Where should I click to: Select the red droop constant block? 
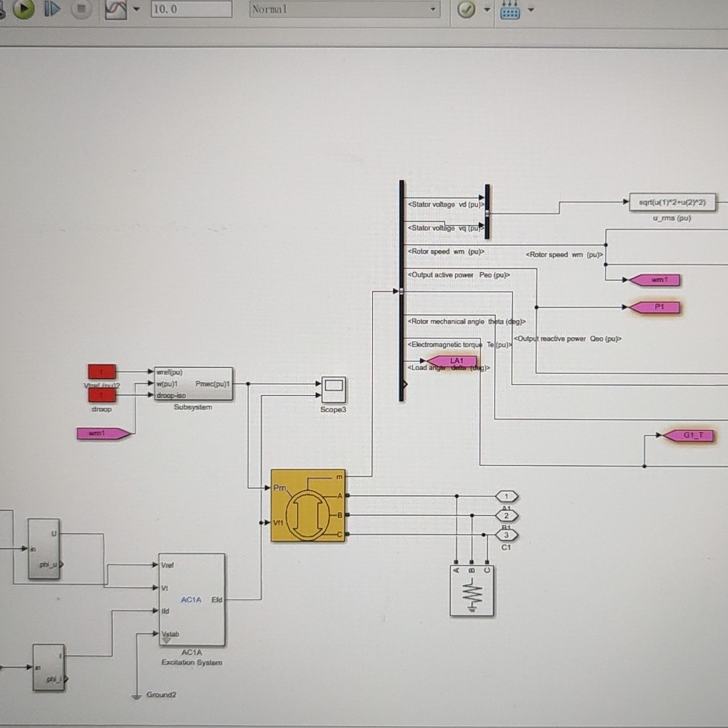click(x=101, y=396)
